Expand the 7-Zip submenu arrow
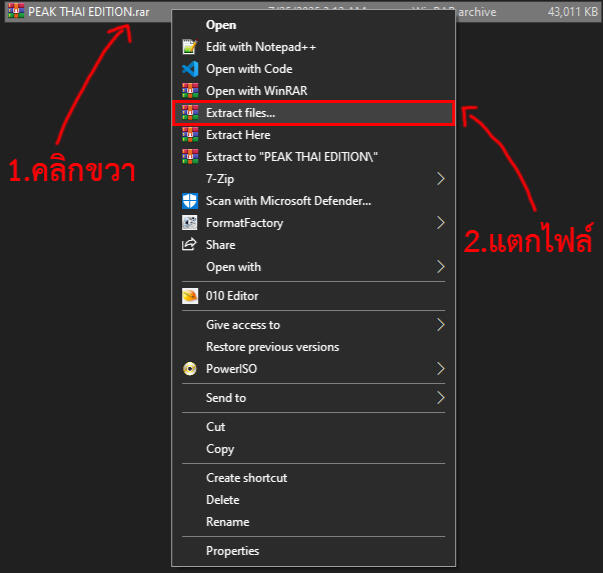The image size is (603, 573). pyautogui.click(x=441, y=179)
